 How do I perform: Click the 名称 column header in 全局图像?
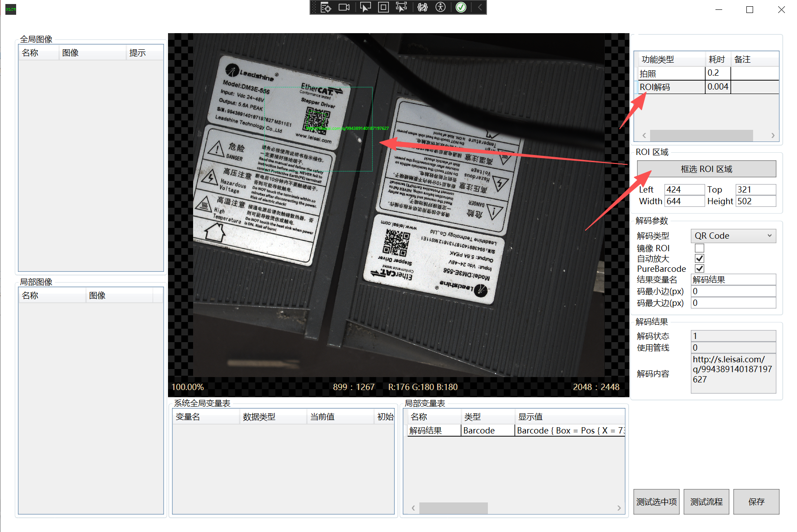(39, 53)
